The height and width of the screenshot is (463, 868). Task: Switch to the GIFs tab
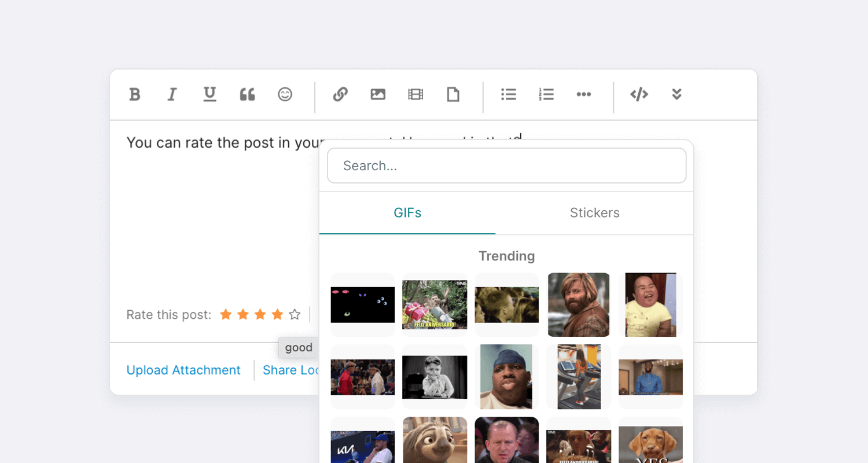click(407, 213)
